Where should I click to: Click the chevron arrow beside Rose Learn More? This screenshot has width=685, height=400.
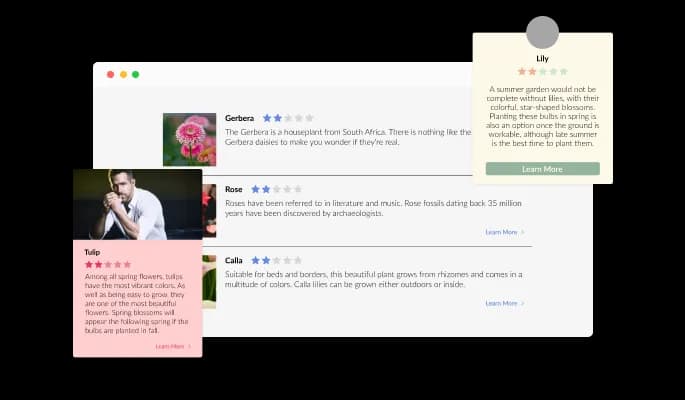[x=522, y=232]
